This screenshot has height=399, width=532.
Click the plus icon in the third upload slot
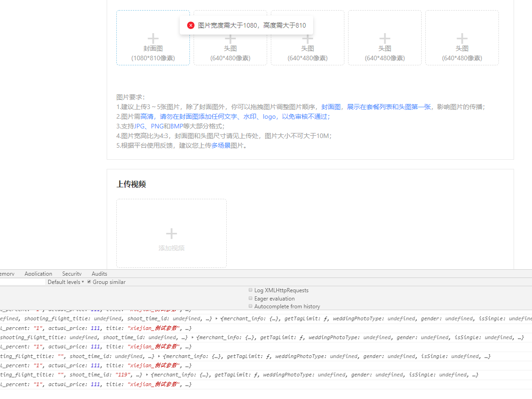click(308, 39)
